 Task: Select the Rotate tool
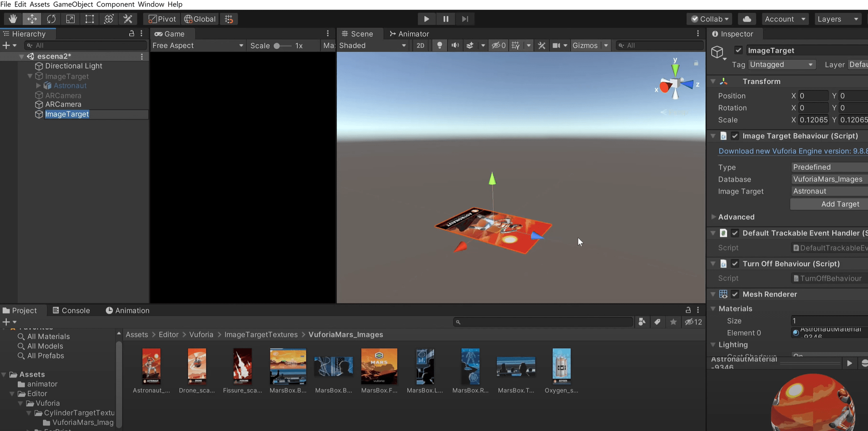coord(51,19)
